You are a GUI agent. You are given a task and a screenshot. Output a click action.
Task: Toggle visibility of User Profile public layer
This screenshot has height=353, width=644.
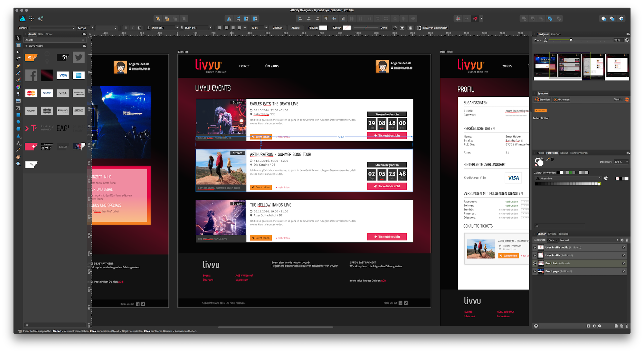pos(624,247)
